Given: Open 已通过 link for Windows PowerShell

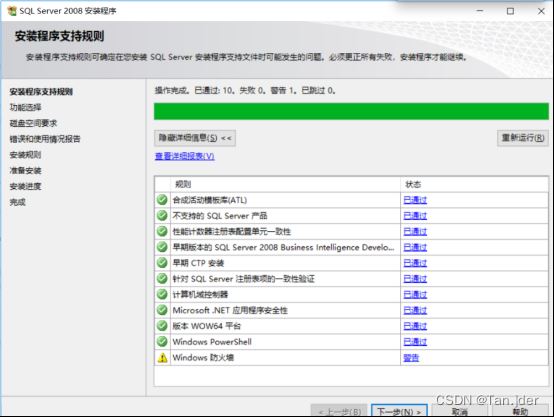Looking at the screenshot, I should point(415,342).
